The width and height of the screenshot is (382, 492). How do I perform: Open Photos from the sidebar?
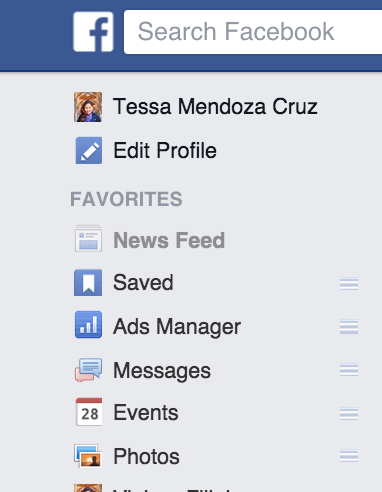(146, 457)
